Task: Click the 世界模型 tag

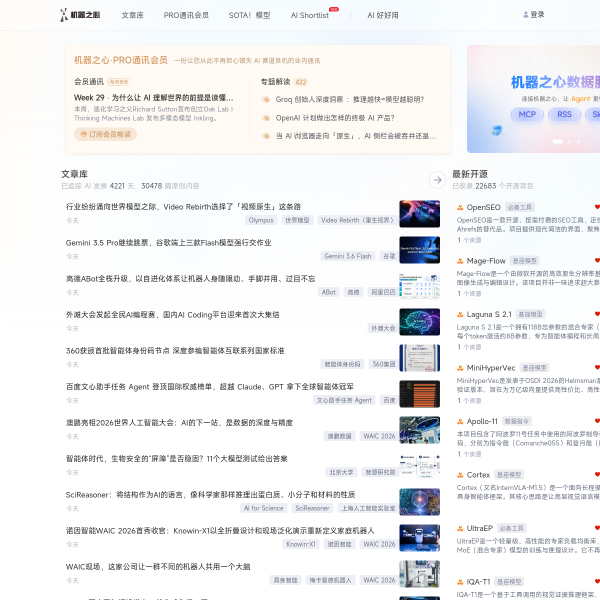Action: pyautogui.click(x=297, y=220)
